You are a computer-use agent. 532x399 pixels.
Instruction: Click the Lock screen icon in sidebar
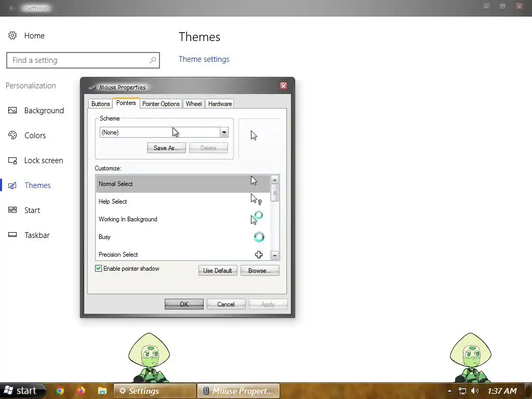tap(12, 161)
